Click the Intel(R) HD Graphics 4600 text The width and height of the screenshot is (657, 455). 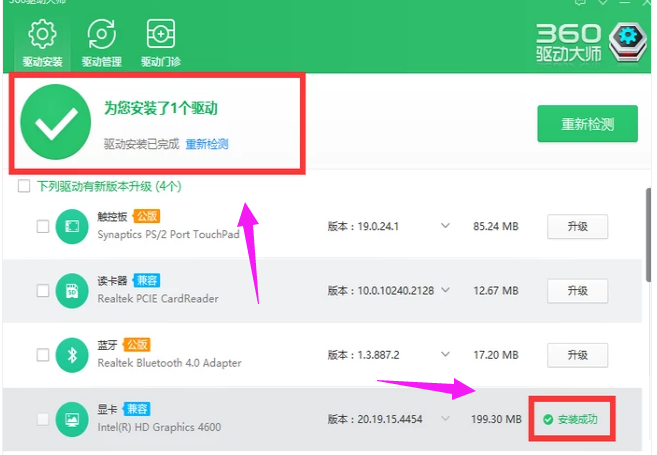click(x=159, y=427)
